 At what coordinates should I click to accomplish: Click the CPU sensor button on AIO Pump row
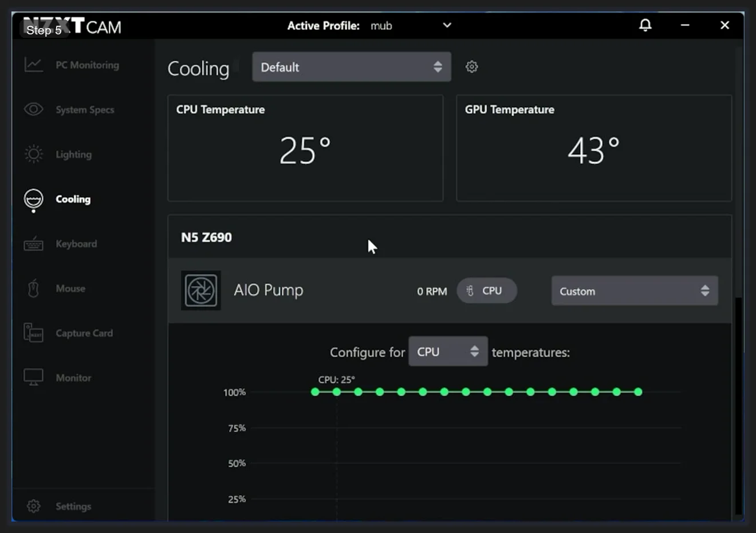coord(487,291)
